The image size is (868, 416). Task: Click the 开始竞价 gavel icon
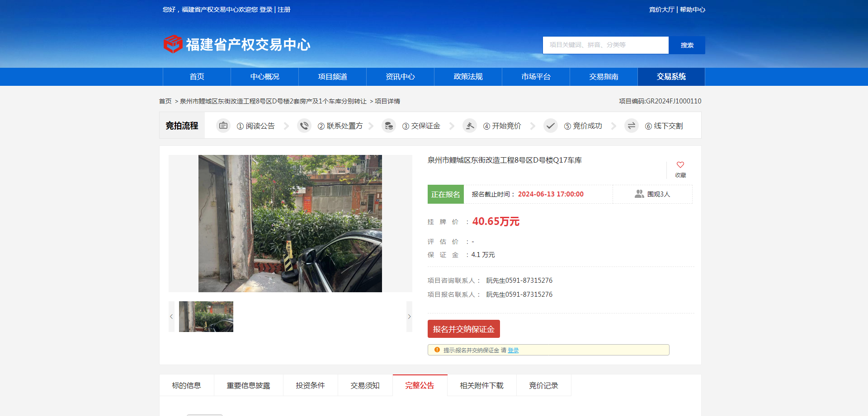pos(470,126)
